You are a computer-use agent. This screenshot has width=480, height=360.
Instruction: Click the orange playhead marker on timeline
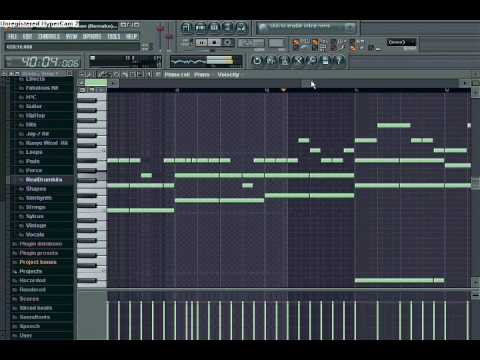[x=284, y=89]
